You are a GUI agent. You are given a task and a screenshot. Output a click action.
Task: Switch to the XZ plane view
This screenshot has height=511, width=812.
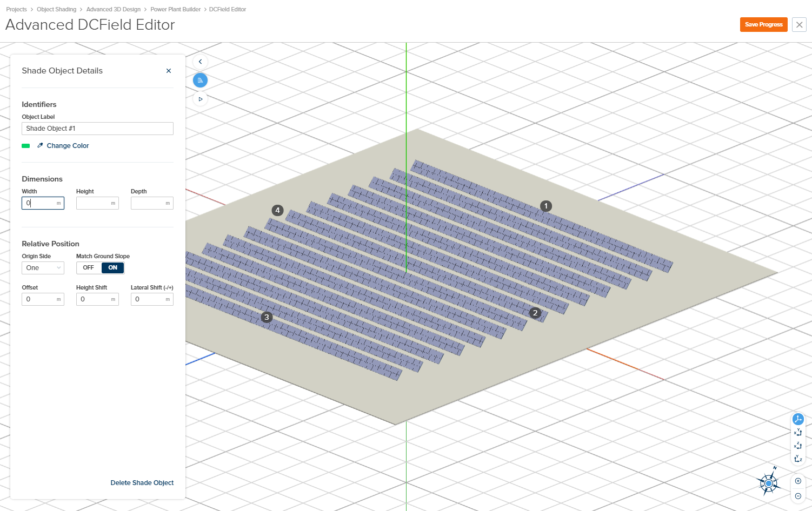coord(798,446)
